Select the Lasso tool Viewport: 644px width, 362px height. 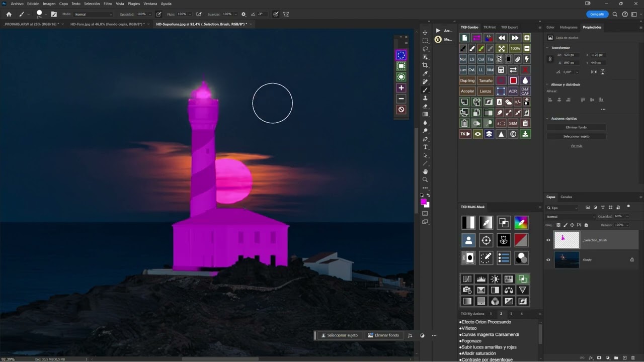click(x=425, y=49)
